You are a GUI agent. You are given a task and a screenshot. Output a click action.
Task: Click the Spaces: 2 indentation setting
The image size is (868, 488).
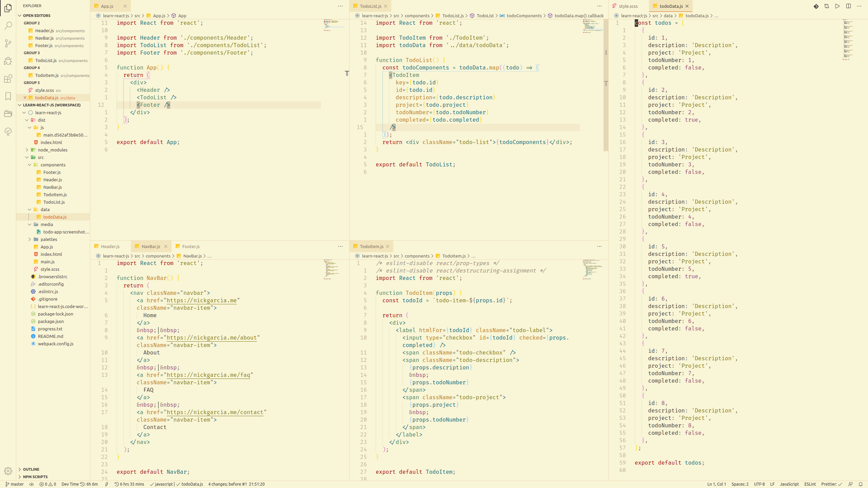click(740, 484)
